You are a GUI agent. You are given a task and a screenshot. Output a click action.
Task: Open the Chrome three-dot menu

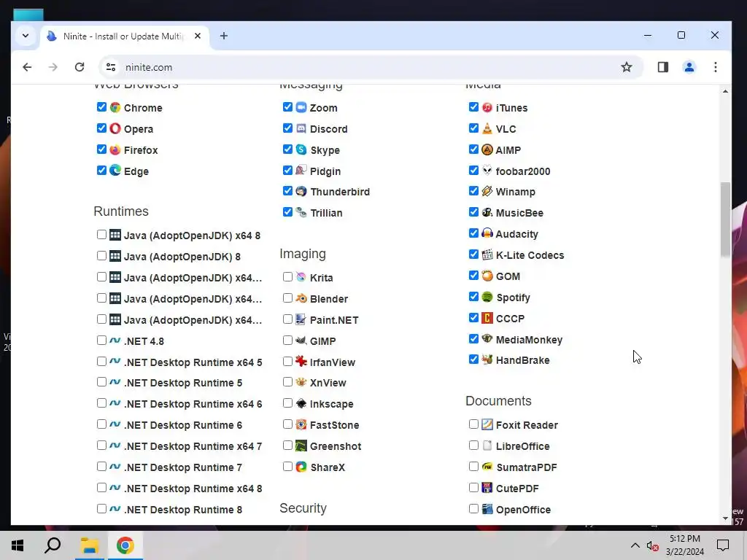coord(715,67)
